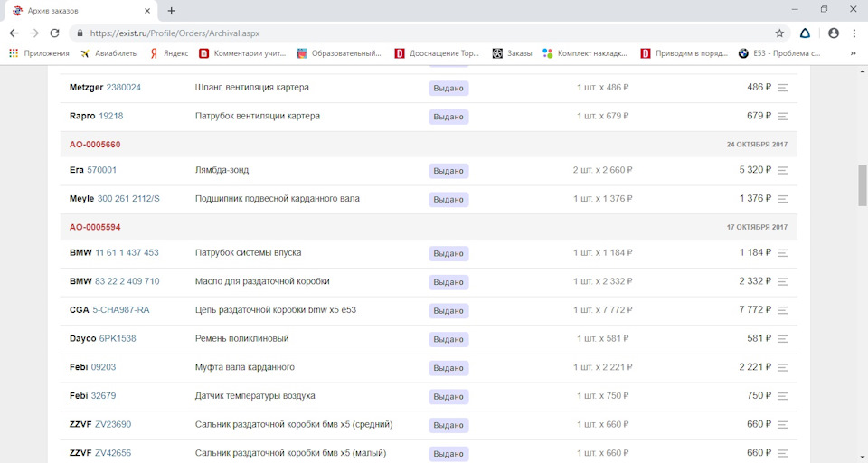Open the row menu icon for CGA 5-CHA987-RA
The width and height of the screenshot is (868, 463).
(783, 310)
